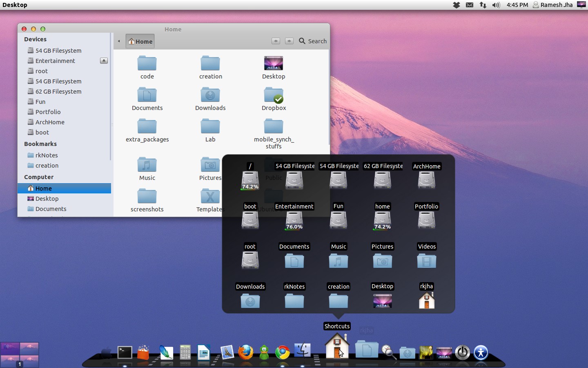
Task: Click the path bar left arrow expander
Action: (x=119, y=41)
